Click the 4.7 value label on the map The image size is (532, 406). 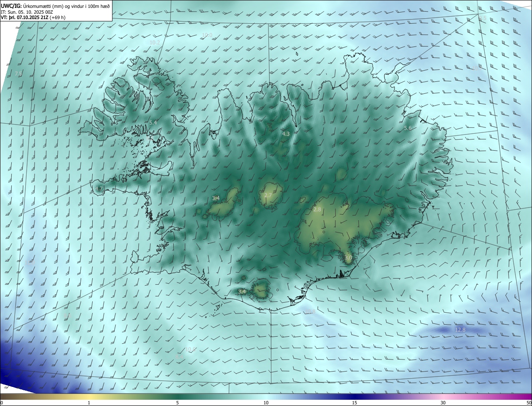[99, 189]
